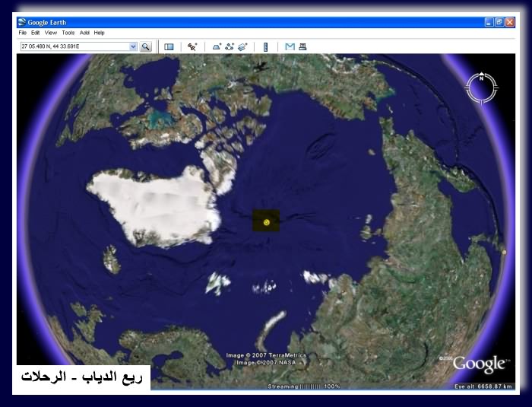Click the Image © 2007 TerraMetrics text
532x407 pixels.
(266, 355)
